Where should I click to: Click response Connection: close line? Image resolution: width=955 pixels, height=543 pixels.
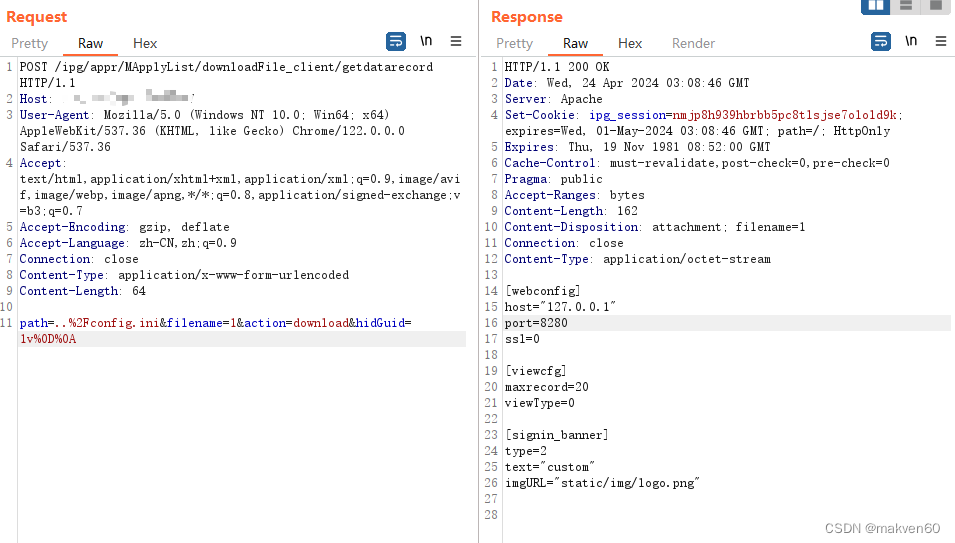(x=564, y=243)
